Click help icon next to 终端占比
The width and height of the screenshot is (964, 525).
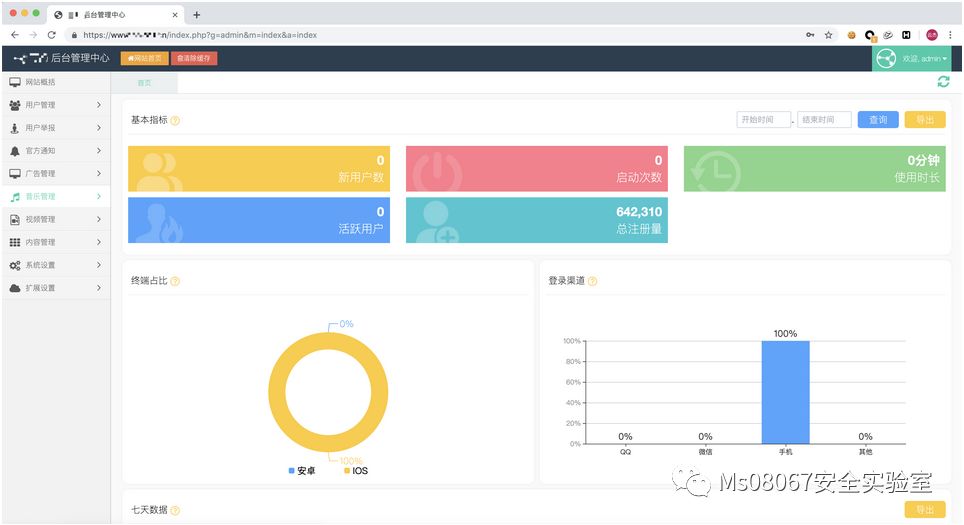[175, 282]
